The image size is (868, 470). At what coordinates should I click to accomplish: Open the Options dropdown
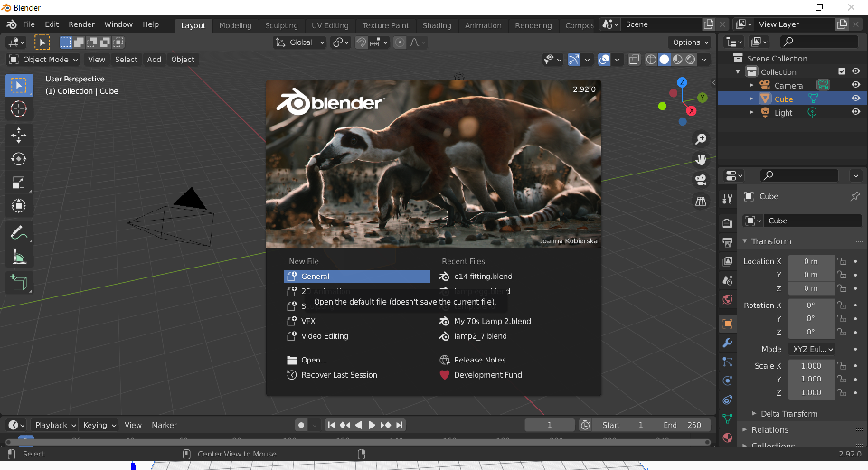[x=690, y=42]
